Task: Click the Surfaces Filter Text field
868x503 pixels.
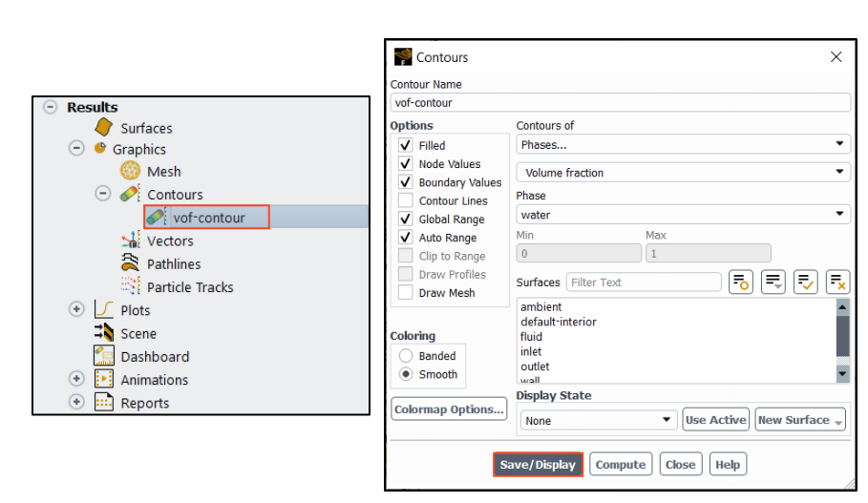Action: click(645, 283)
